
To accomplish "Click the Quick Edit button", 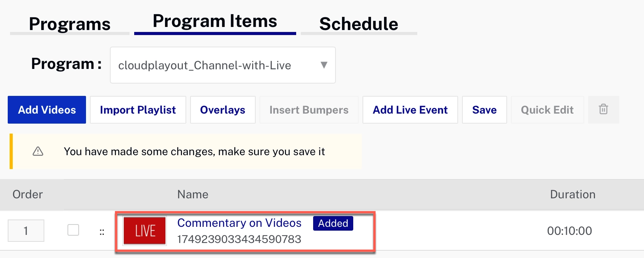I will pos(547,110).
